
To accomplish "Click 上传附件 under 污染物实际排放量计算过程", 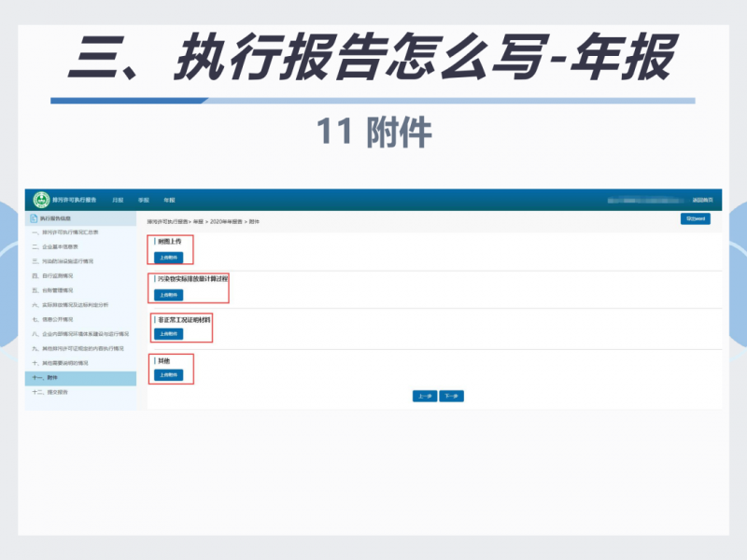I will pos(169,295).
